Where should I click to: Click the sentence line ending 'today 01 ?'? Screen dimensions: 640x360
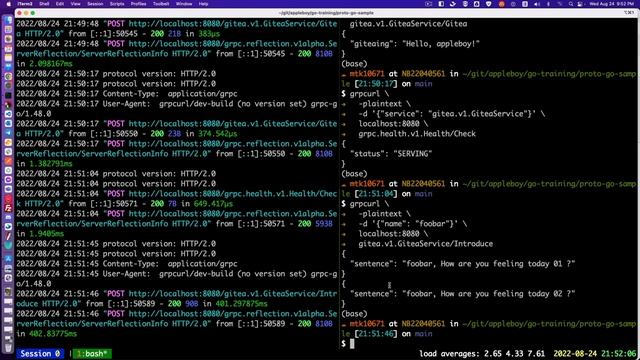click(x=462, y=264)
